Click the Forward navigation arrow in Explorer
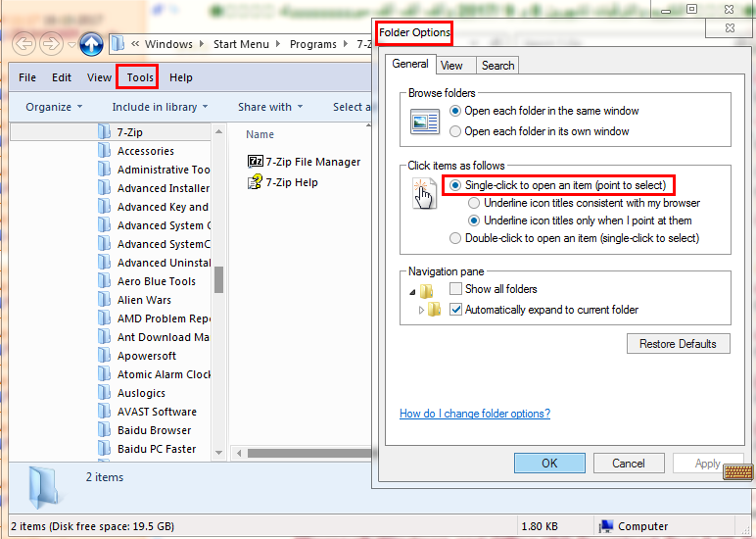This screenshot has width=756, height=539. tap(51, 44)
